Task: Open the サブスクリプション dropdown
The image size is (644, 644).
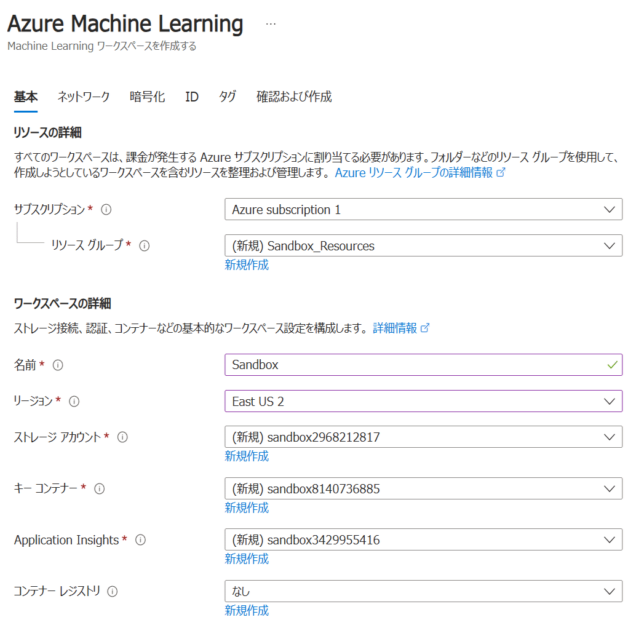Action: pyautogui.click(x=423, y=210)
